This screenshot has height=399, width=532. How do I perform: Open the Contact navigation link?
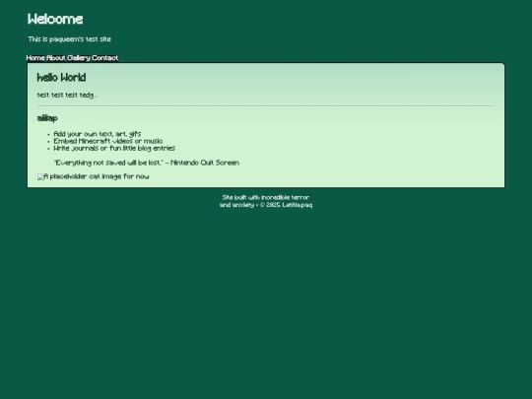tap(105, 58)
